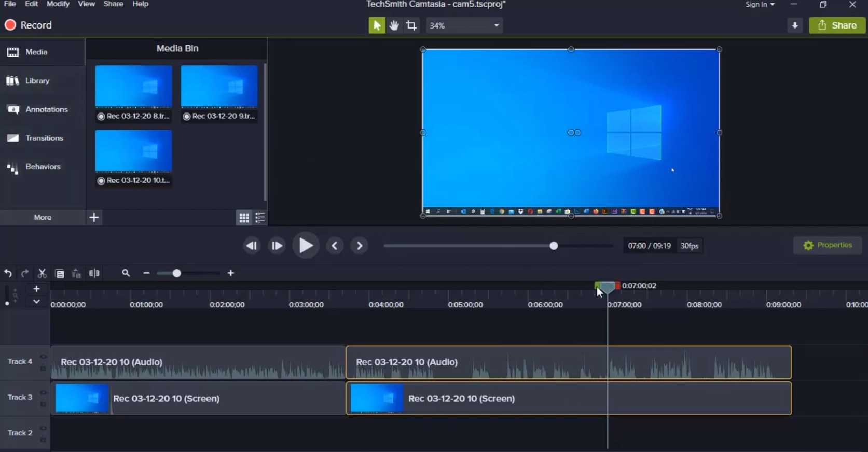Open the canvas zoom 34% dropdown

click(464, 25)
